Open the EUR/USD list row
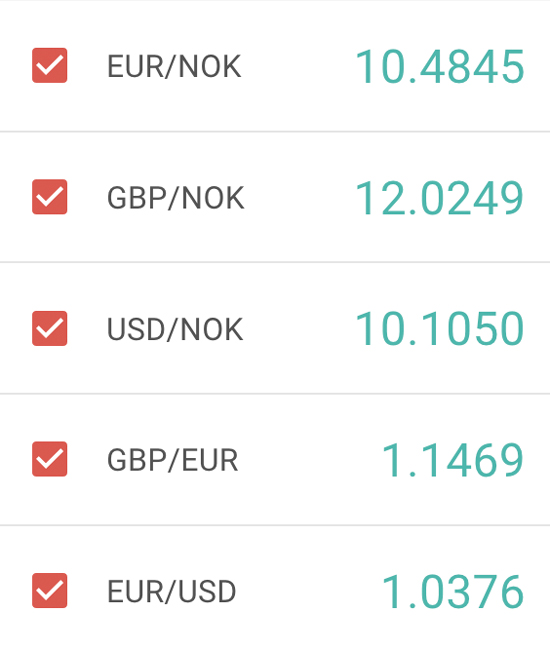The height and width of the screenshot is (650, 550). pos(275,588)
